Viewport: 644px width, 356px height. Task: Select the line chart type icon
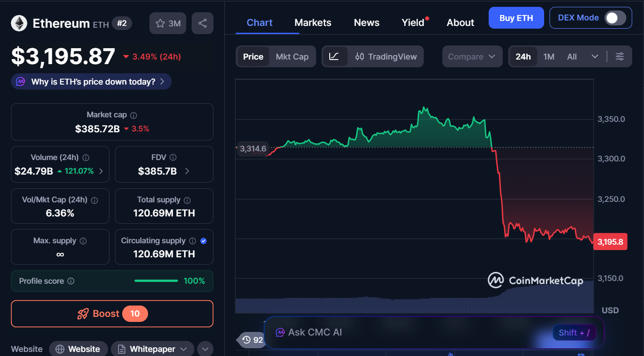tap(335, 56)
